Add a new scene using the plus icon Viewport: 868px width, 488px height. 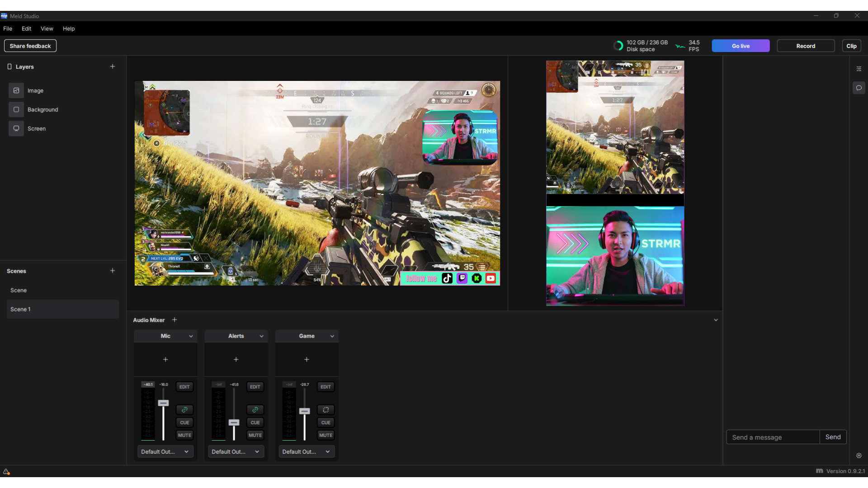(113, 271)
